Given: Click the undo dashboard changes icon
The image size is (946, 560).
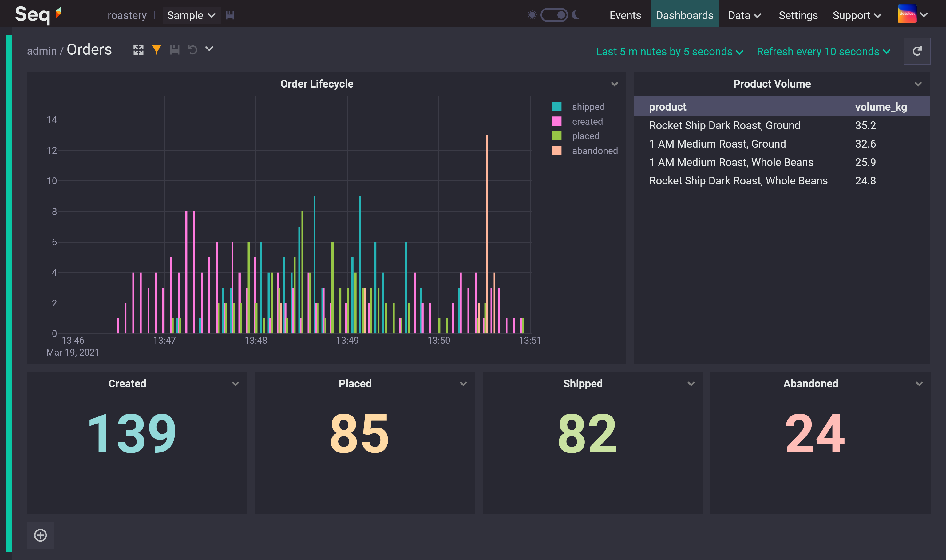Looking at the screenshot, I should click(x=192, y=50).
